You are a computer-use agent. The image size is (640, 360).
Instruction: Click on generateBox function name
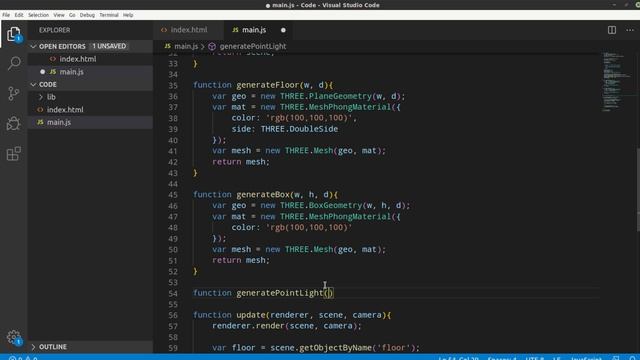point(263,194)
